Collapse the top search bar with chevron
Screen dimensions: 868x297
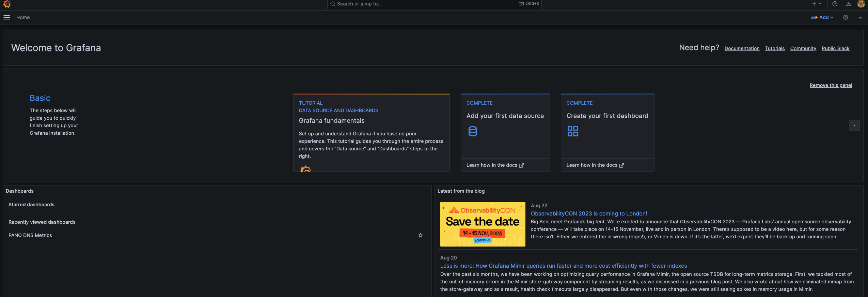[x=861, y=17]
